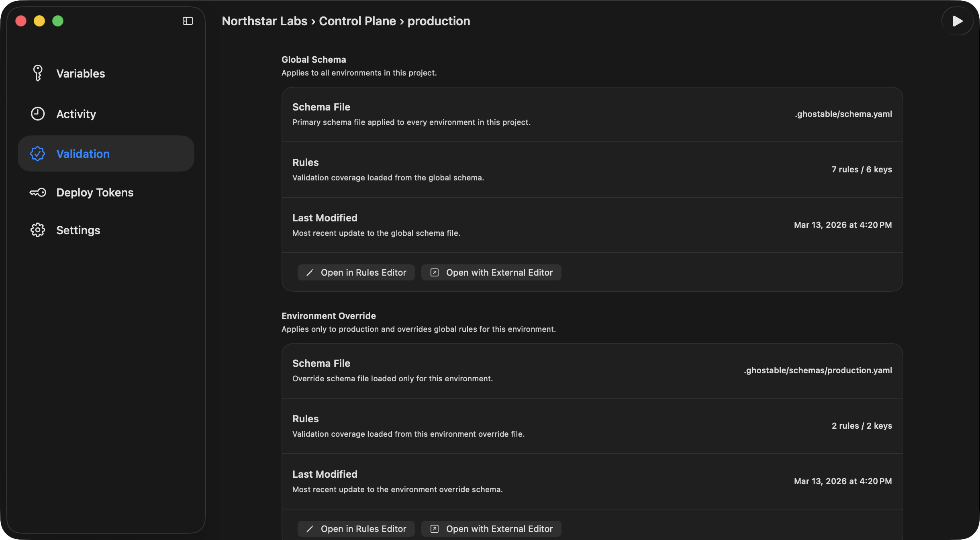Open the Activity clock icon
980x540 pixels.
point(37,114)
